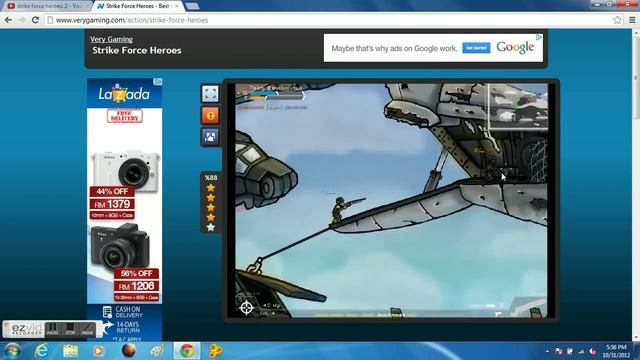Click the Cash on Delivery icon
640x360 pixels.
pos(107,312)
